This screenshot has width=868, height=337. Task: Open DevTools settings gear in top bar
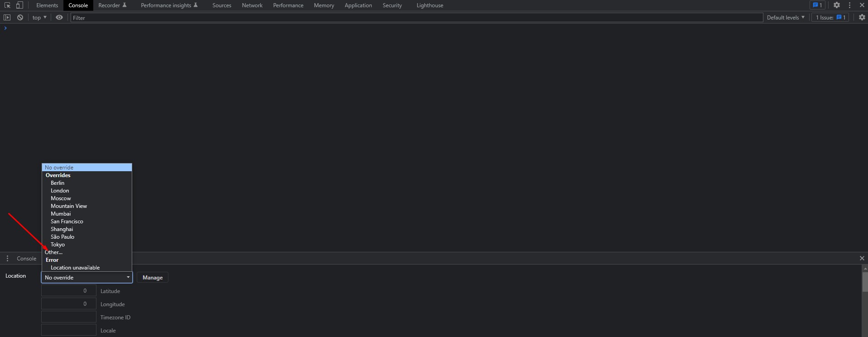point(837,5)
